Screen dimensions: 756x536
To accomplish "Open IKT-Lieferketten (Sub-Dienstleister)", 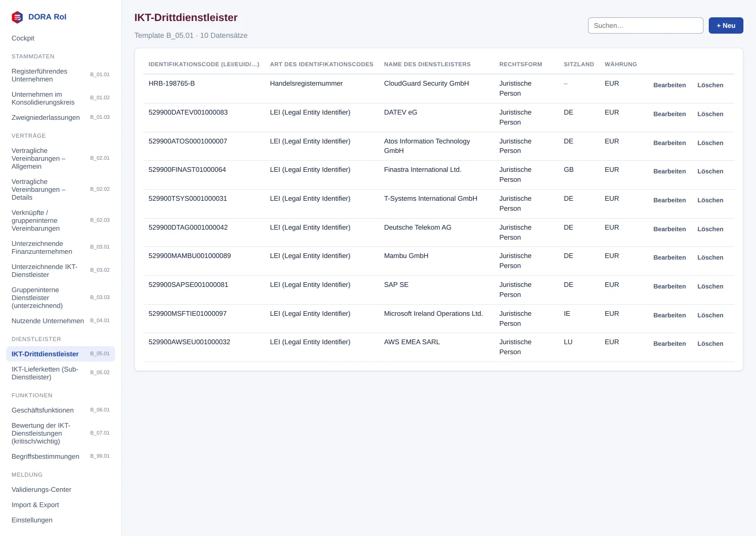I will [60, 373].
